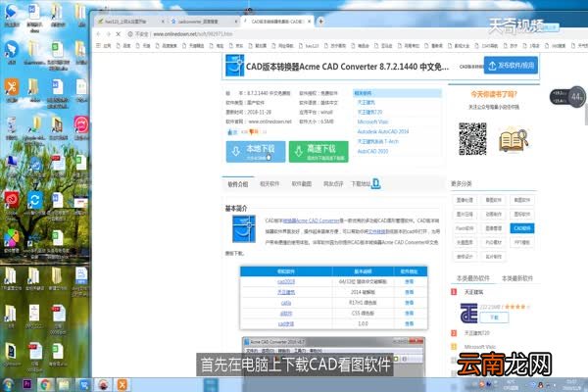This screenshot has width=588, height=392.
Task: Open the 相关软件 tab
Action: coord(269,184)
